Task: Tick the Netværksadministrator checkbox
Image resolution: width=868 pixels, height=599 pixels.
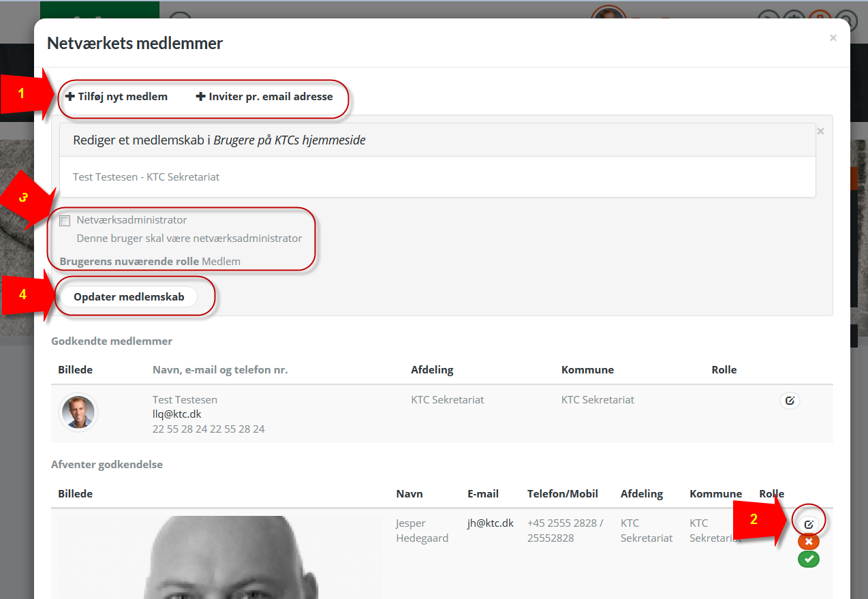Action: click(65, 221)
